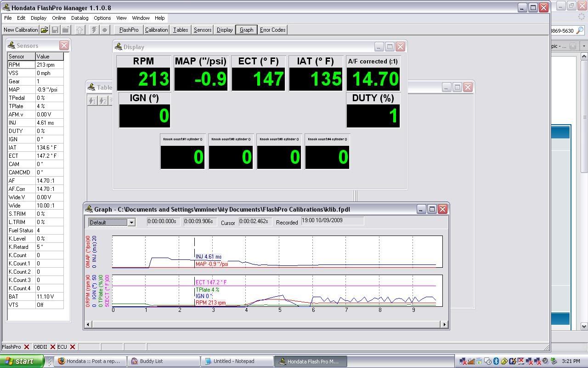Image resolution: width=588 pixels, height=368 pixels.
Task: Click the record datalog circle icon
Action: pos(105,30)
